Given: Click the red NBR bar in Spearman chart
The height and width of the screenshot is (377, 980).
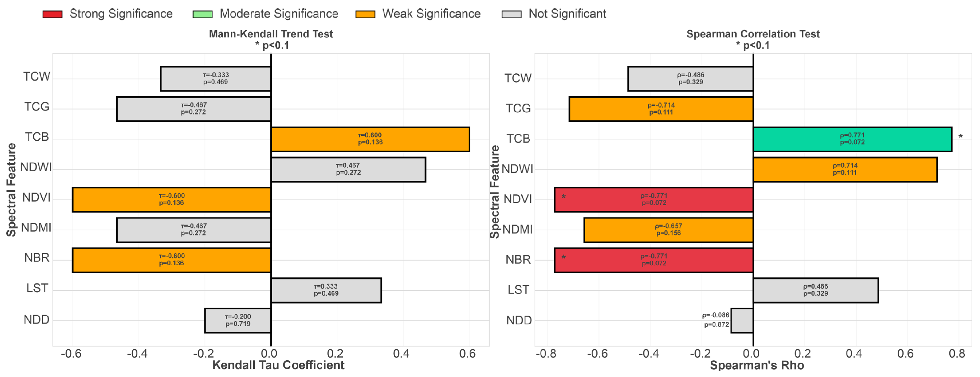Looking at the screenshot, I should coord(653,260).
